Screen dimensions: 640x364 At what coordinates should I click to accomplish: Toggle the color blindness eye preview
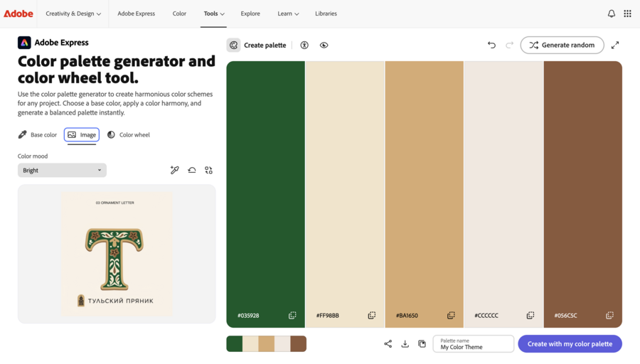click(324, 45)
